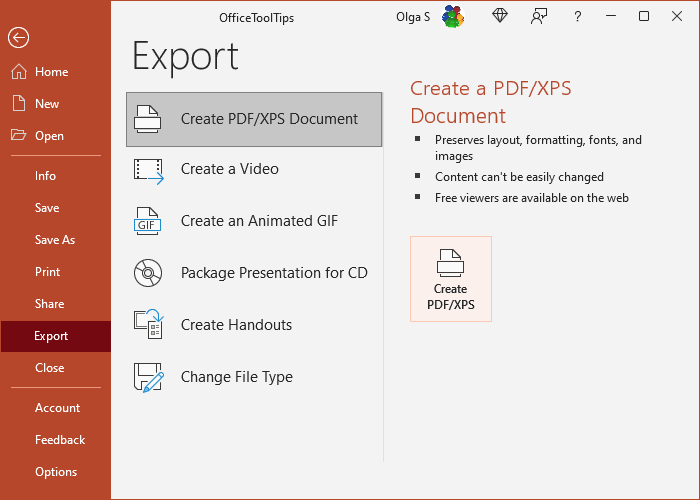Click the Package Presentation CD disc icon
The width and height of the screenshot is (700, 500).
(x=148, y=273)
